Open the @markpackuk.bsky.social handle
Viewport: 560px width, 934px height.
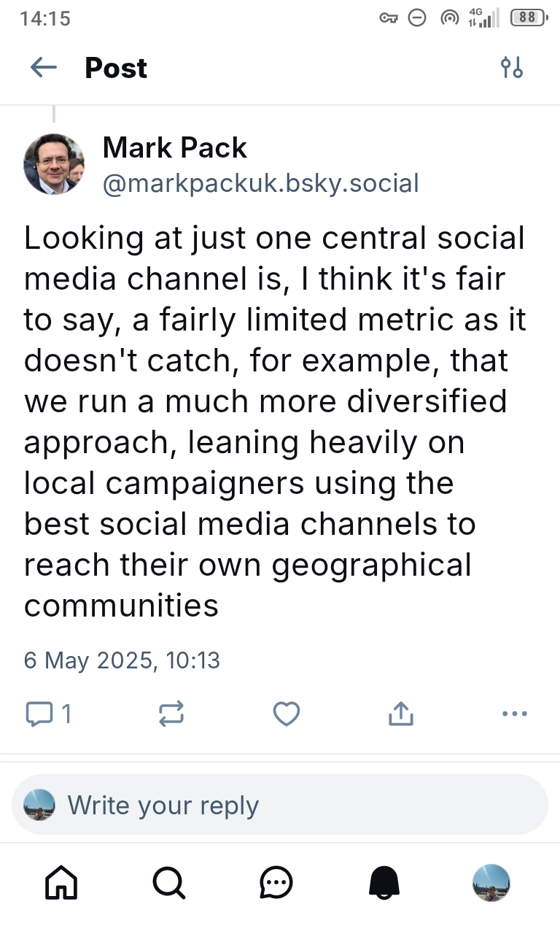(261, 183)
